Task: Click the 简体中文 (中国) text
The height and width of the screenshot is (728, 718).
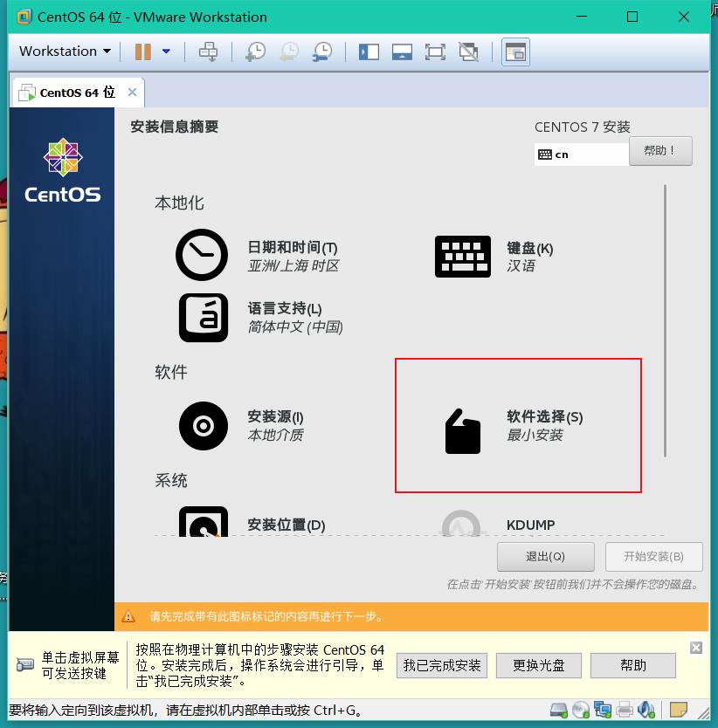Action: (295, 327)
